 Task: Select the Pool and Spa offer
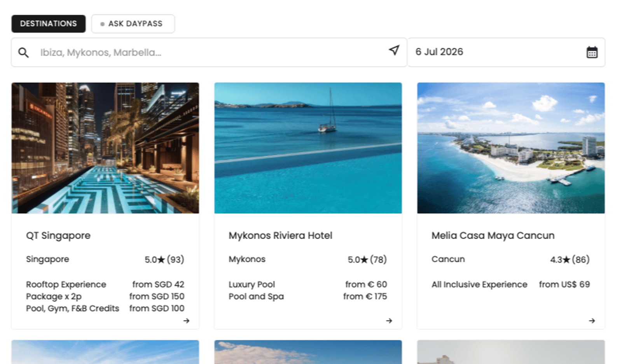point(256,296)
